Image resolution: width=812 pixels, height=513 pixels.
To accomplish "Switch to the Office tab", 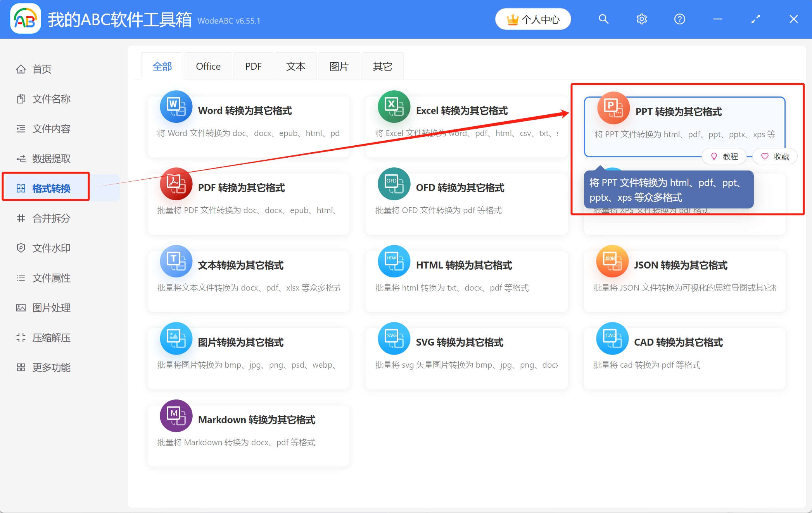I will pos(208,66).
